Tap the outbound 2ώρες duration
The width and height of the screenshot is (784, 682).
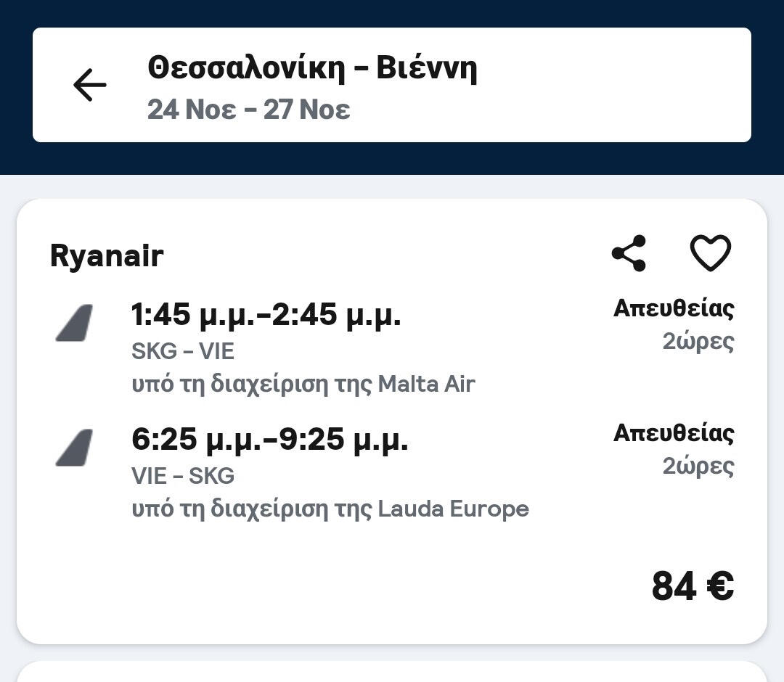[698, 341]
